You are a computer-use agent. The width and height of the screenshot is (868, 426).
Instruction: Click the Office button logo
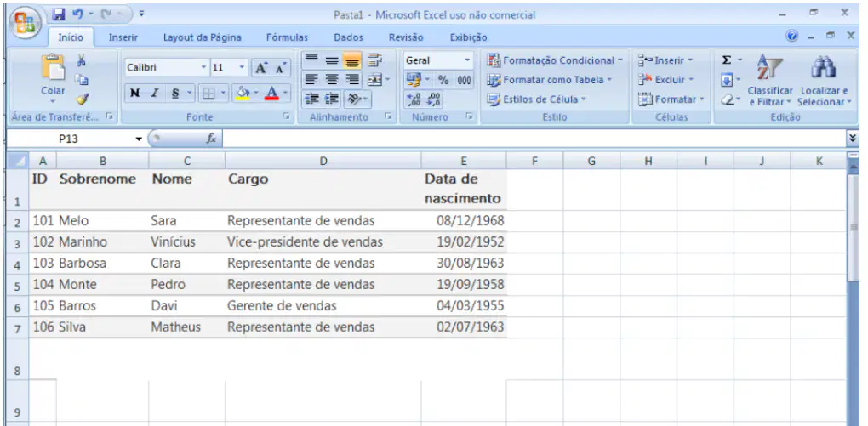coord(24,23)
